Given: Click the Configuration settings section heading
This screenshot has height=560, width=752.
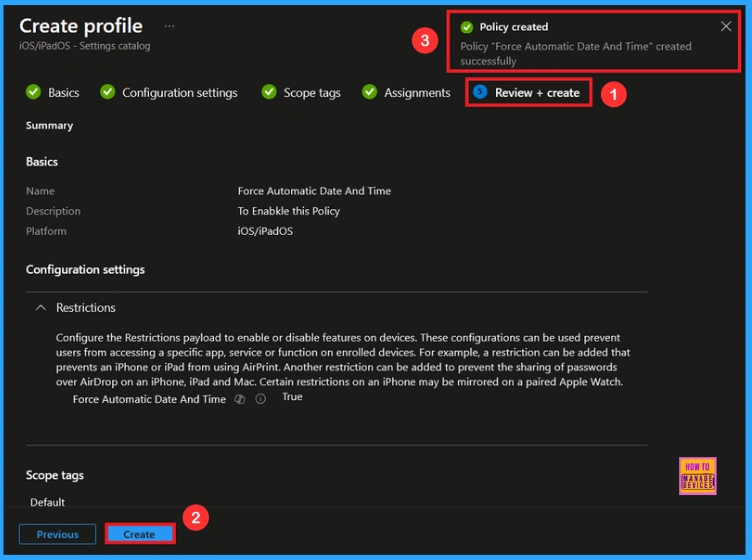Looking at the screenshot, I should pyautogui.click(x=85, y=269).
